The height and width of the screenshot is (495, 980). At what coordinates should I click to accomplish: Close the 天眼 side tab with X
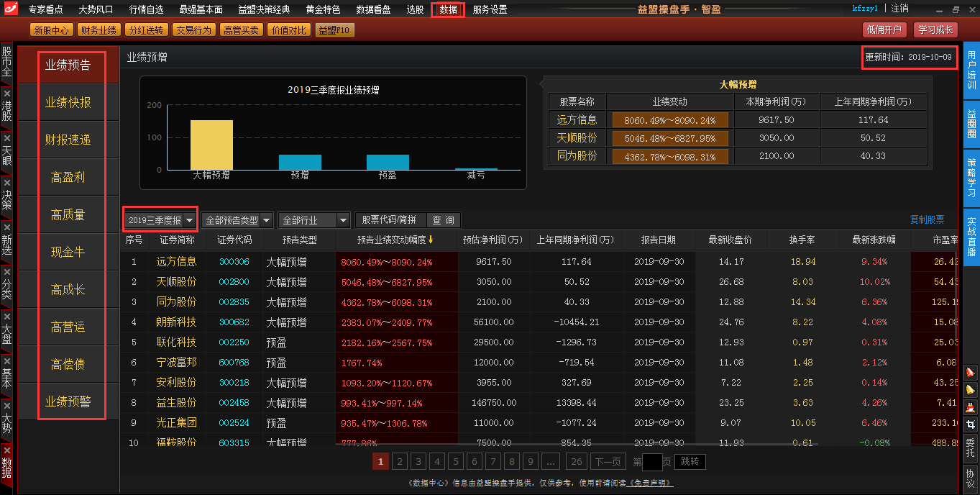pyautogui.click(x=6, y=137)
